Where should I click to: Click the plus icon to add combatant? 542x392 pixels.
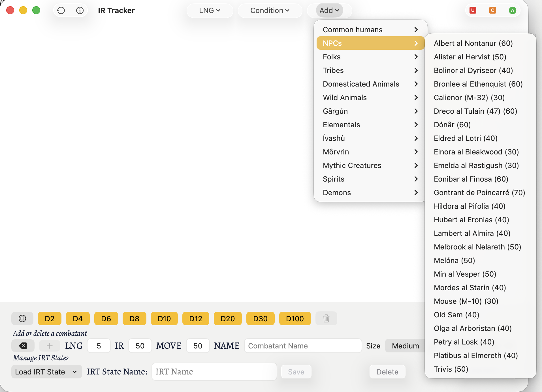[50, 346]
